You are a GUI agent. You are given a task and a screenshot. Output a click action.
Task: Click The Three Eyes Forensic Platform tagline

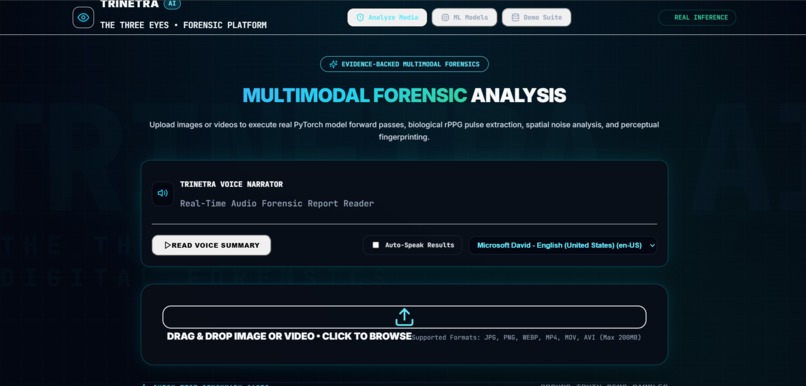(x=184, y=25)
